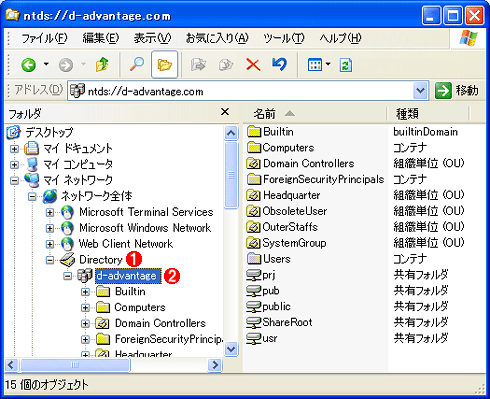Click the Move To toolbar icon
Viewport: 490px width, 399px height.
[198, 64]
